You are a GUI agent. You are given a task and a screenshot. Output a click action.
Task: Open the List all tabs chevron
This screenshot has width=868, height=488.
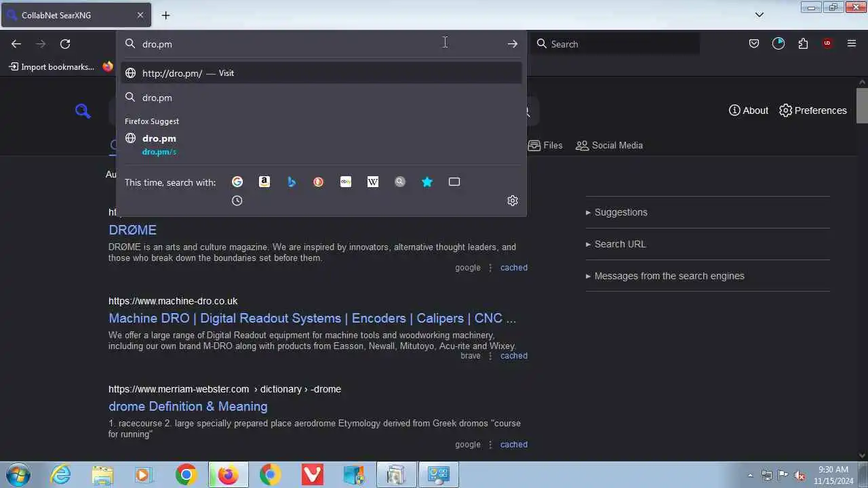(759, 15)
